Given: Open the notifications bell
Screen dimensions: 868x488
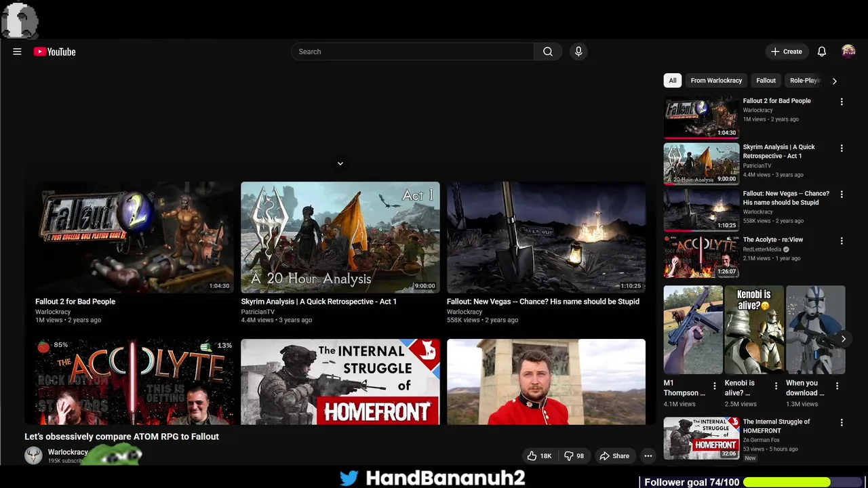Looking at the screenshot, I should pyautogui.click(x=822, y=52).
